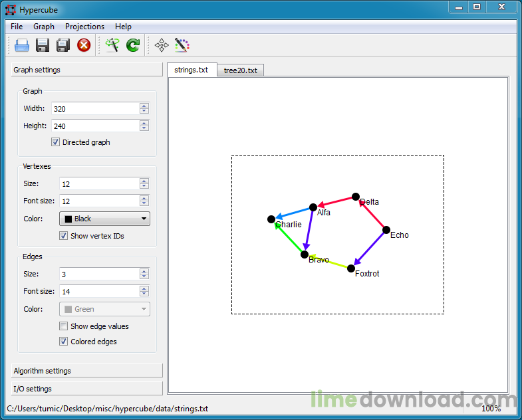Click the green Reload graph icon
Screen dimensions: 522x420
[x=133, y=45]
